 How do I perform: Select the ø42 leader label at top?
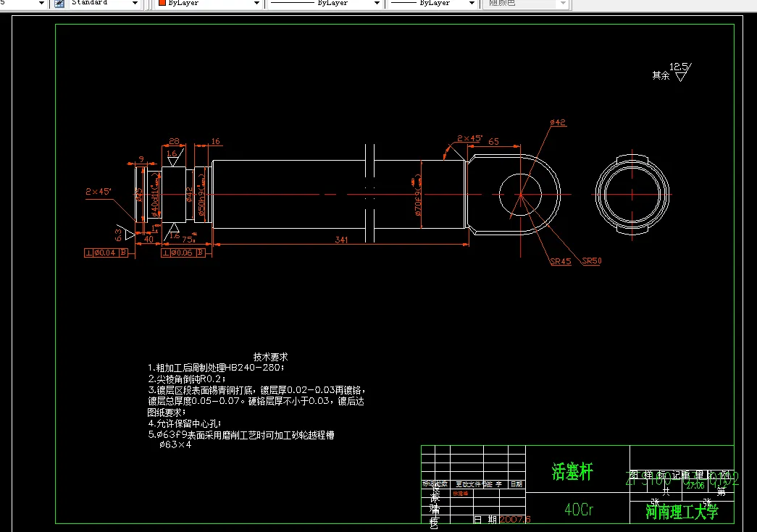point(558,122)
